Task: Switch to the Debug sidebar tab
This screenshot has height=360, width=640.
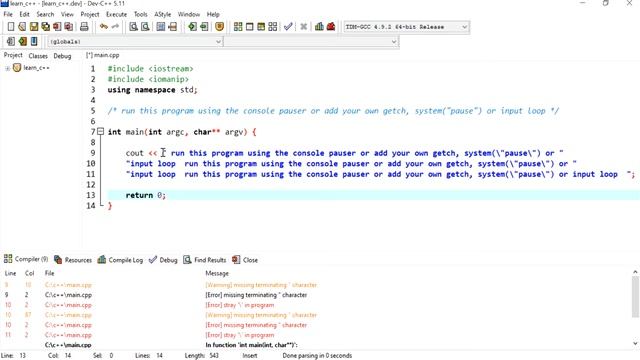Action: [62, 56]
